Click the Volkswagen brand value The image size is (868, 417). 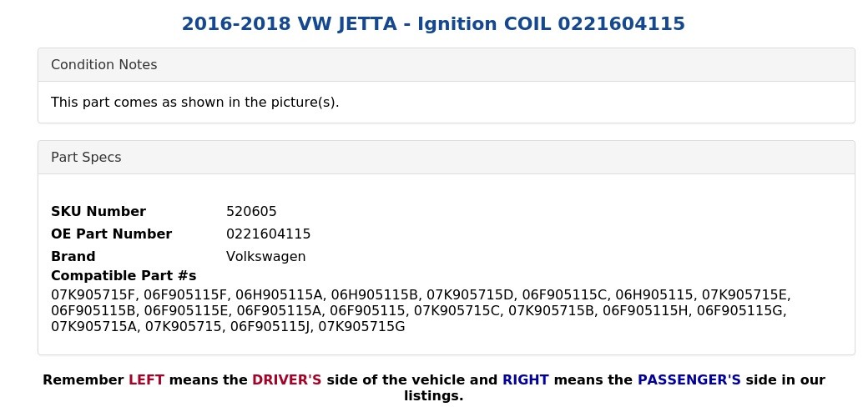point(265,257)
